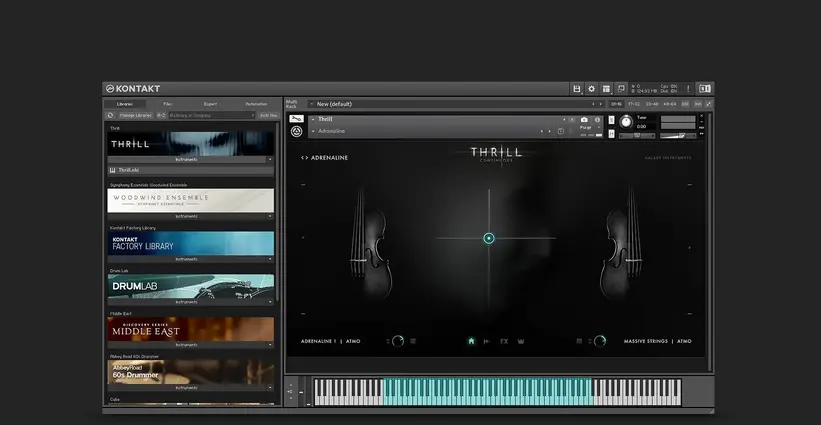Screen dimensions: 821x425
Task: Open the envelope page icon
Action: coord(487,341)
